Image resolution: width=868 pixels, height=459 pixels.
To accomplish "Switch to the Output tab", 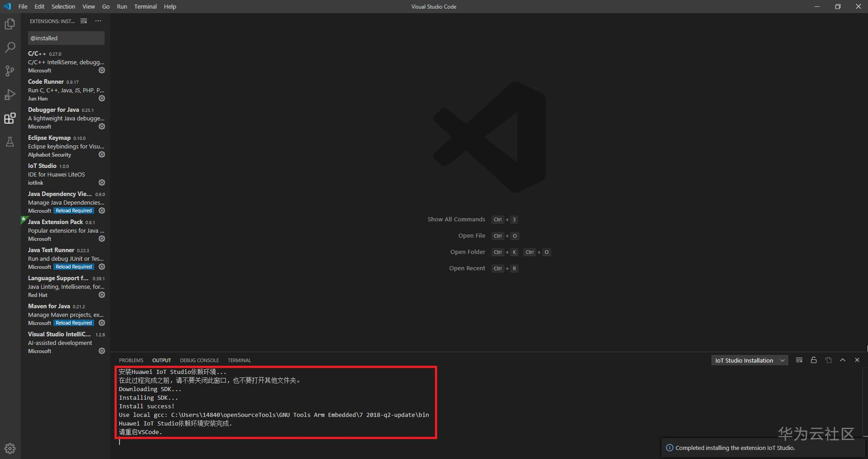I will (162, 360).
